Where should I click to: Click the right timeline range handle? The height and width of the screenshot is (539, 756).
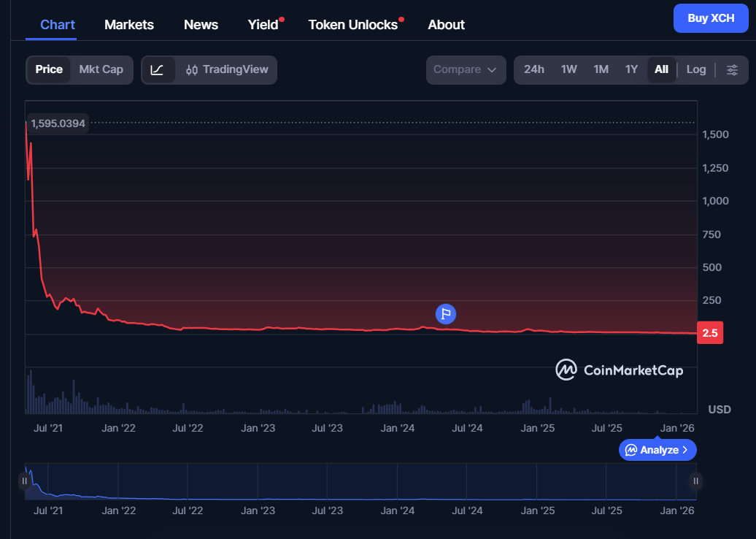(x=695, y=481)
